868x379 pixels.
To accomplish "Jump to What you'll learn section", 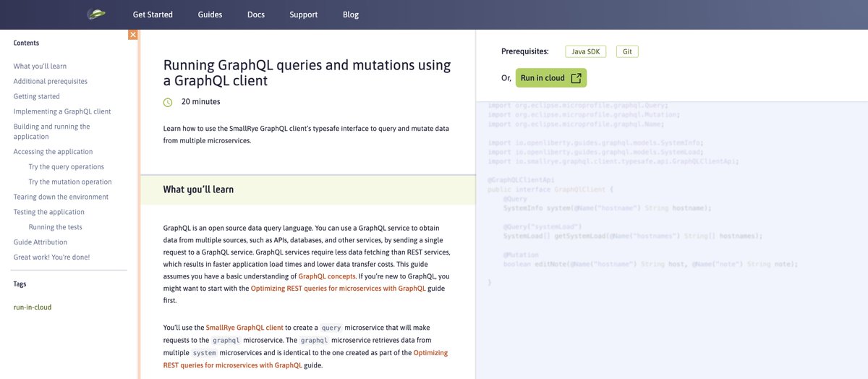I will pos(41,66).
